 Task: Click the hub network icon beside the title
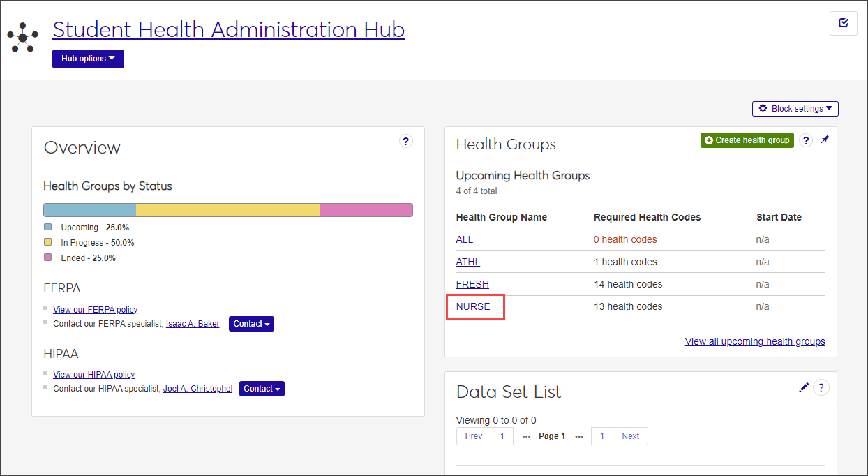[x=23, y=37]
